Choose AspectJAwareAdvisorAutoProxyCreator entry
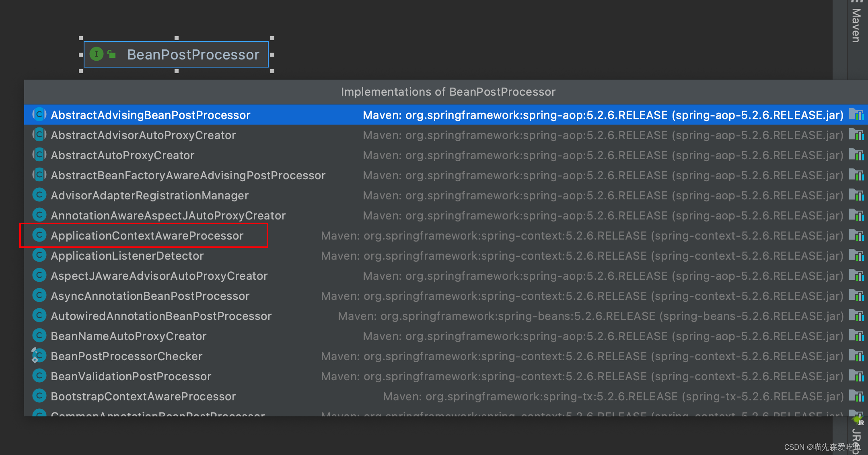This screenshot has height=455, width=868. coord(159,276)
